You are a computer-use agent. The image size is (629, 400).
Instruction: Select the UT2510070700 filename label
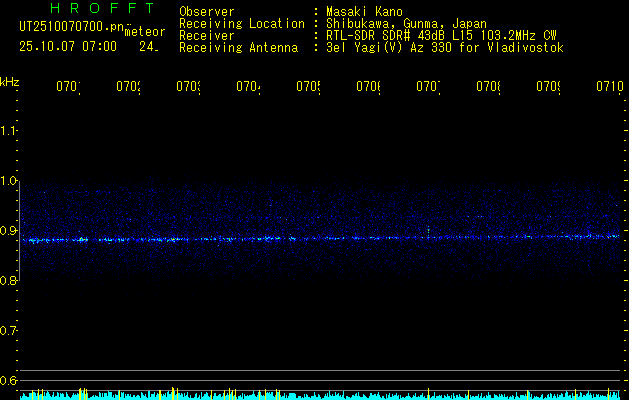[x=68, y=27]
